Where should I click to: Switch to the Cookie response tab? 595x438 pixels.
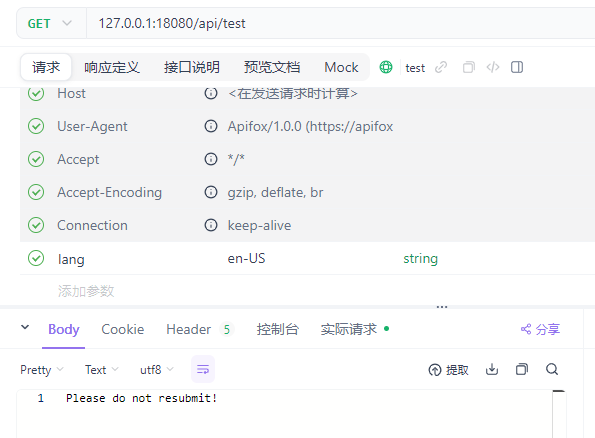click(x=123, y=329)
